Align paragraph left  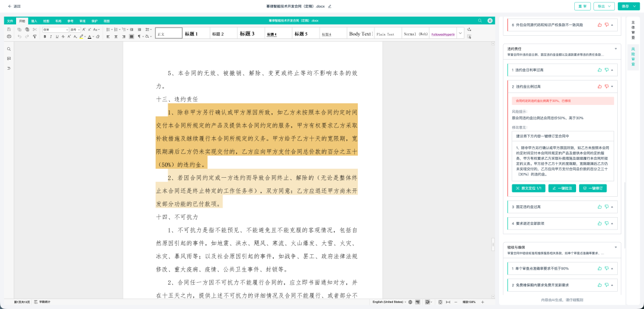108,36
